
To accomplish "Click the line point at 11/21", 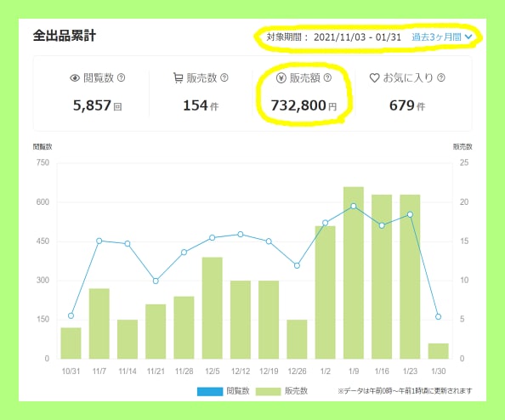I will 156,281.
